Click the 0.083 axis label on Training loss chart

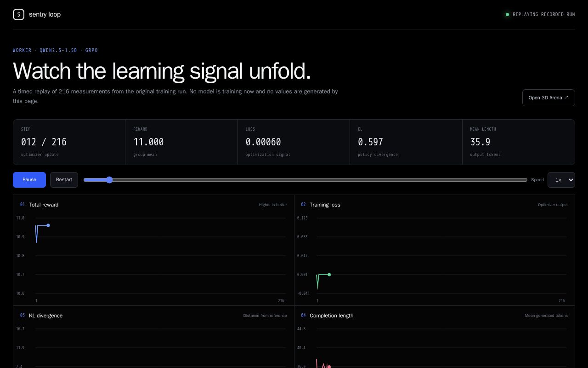[302, 237]
